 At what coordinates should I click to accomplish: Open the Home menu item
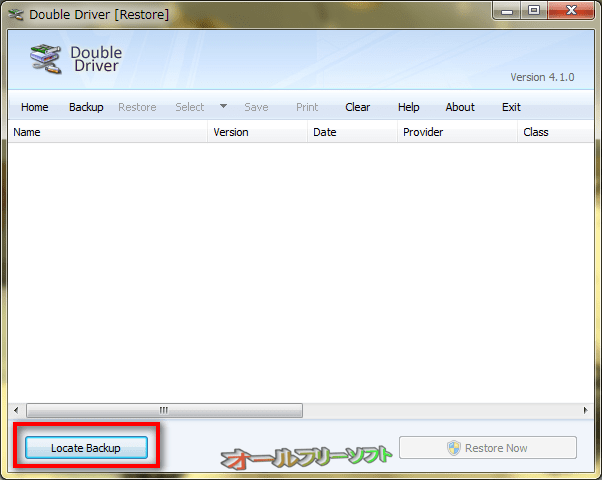(35, 107)
